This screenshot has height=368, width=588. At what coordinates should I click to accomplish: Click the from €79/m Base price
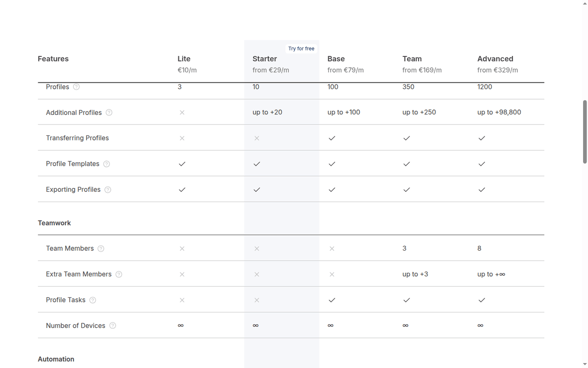pyautogui.click(x=345, y=70)
